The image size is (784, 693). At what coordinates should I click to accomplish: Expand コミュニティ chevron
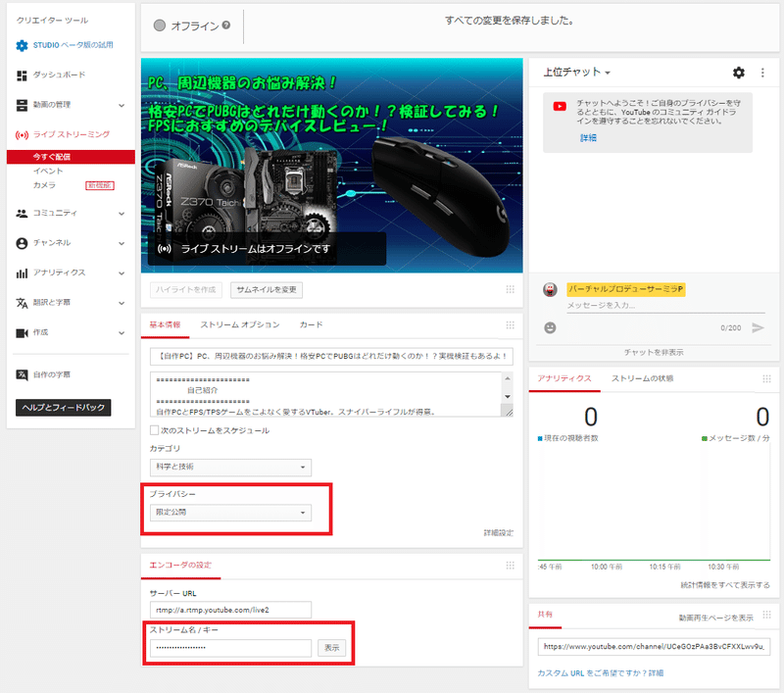tap(122, 214)
